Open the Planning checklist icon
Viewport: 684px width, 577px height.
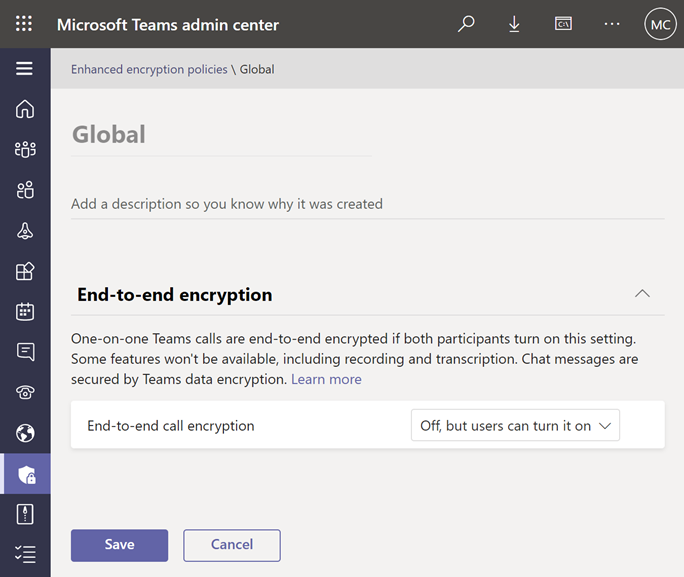(25, 554)
